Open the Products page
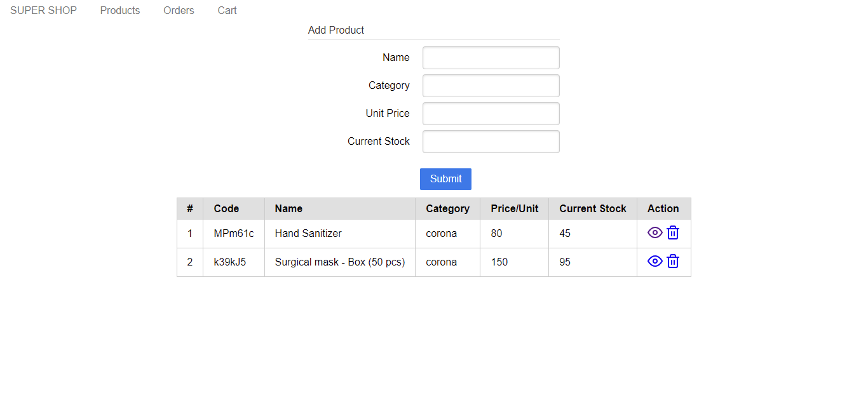868x397 pixels. [120, 10]
